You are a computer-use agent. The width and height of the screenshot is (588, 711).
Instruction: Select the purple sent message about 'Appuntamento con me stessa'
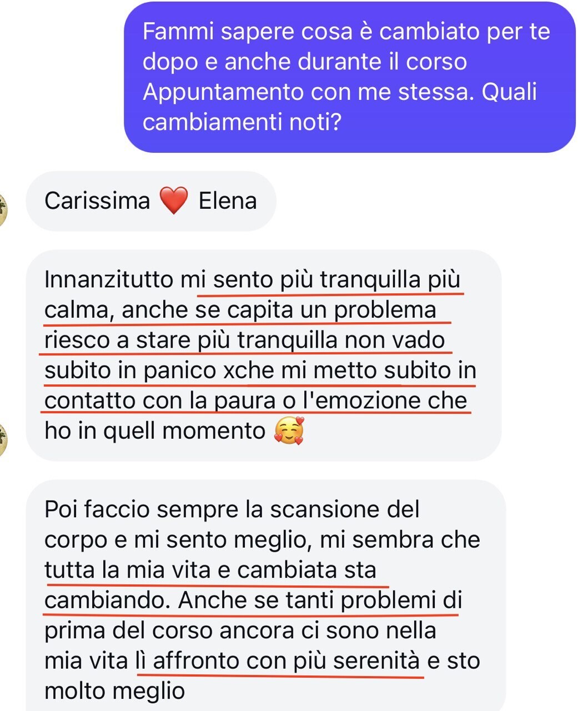349,77
